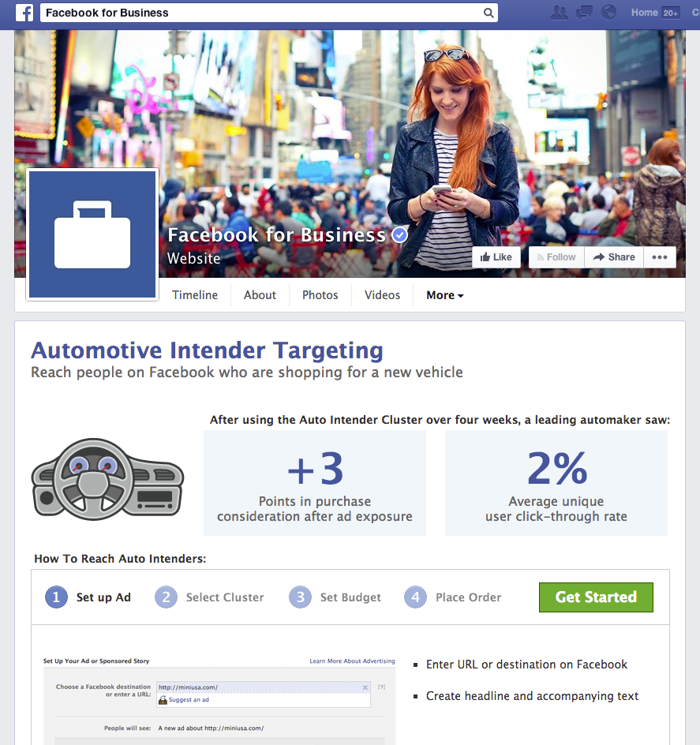Open the messages icon
The height and width of the screenshot is (745, 700).
pos(584,13)
